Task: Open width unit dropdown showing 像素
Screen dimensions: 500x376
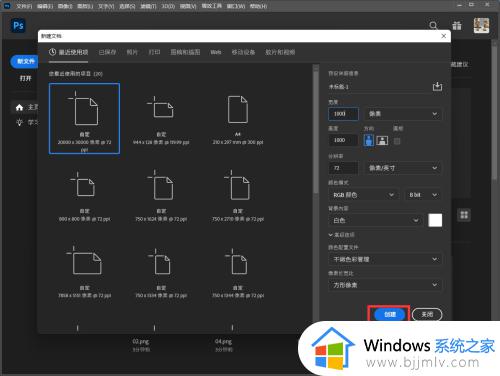Action: click(403, 114)
